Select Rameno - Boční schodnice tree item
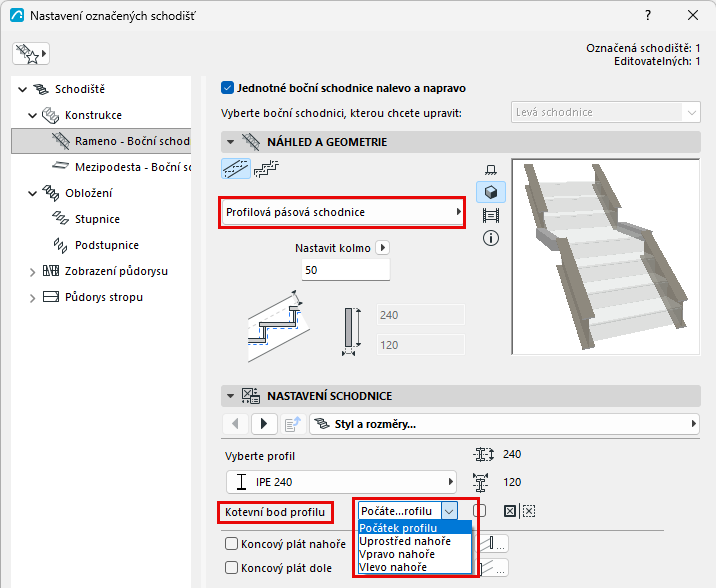Screen dimensions: 716x588 click(101, 141)
